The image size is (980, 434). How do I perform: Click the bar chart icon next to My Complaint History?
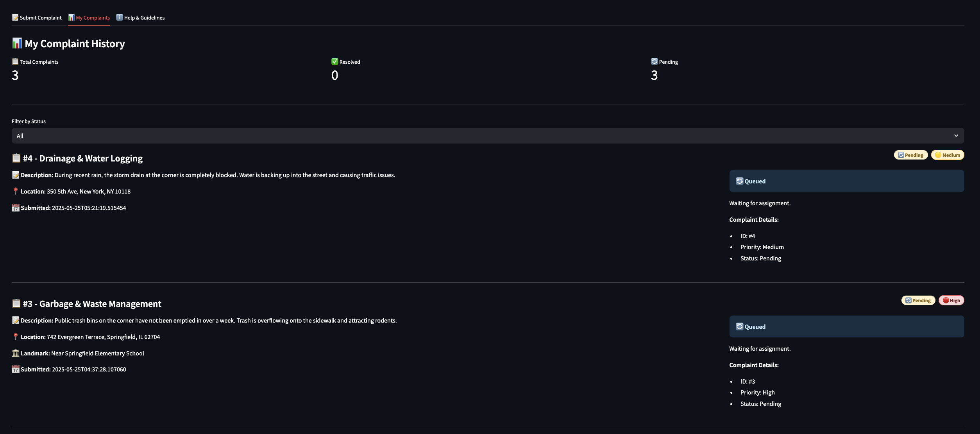pyautogui.click(x=16, y=43)
